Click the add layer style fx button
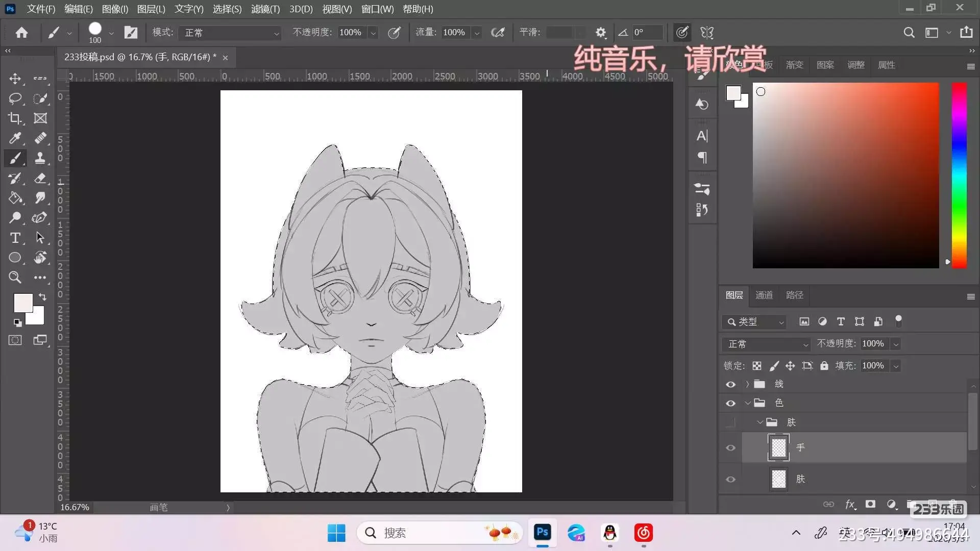Viewport: 980px width, 551px height. click(850, 504)
